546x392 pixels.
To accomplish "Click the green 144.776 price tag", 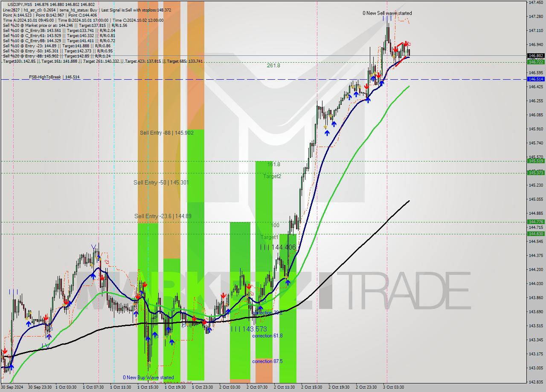I will 536,222.
